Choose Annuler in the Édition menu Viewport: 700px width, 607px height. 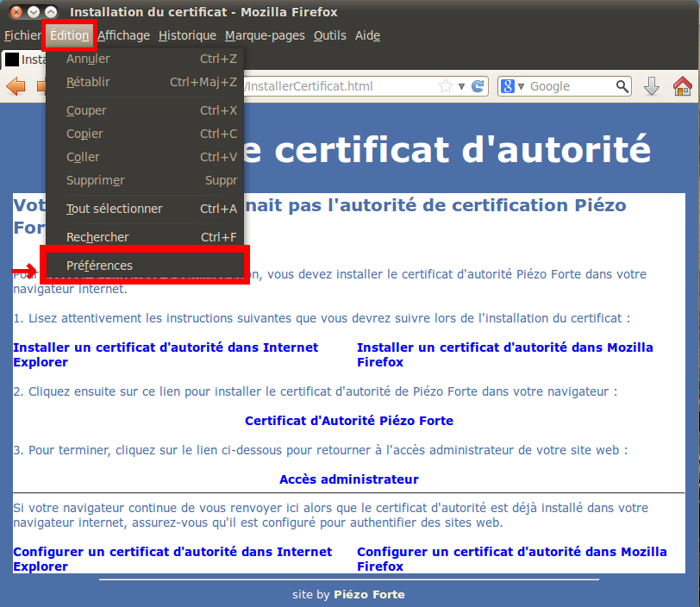(x=145, y=59)
